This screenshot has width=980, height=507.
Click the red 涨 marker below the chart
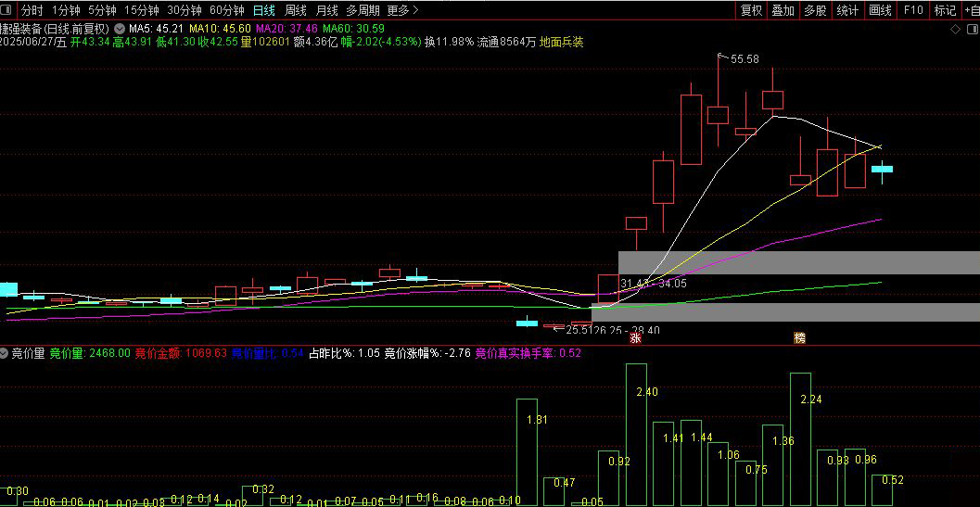636,338
